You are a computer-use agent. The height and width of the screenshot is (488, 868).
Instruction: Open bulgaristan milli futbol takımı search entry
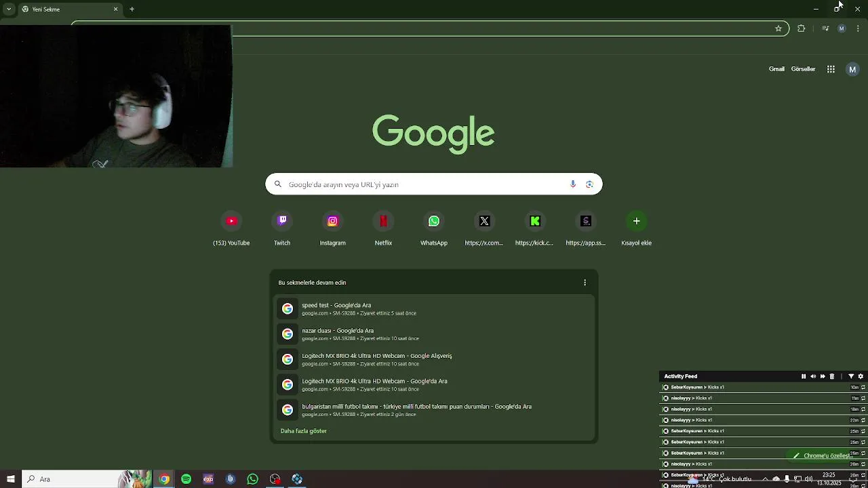(434, 410)
